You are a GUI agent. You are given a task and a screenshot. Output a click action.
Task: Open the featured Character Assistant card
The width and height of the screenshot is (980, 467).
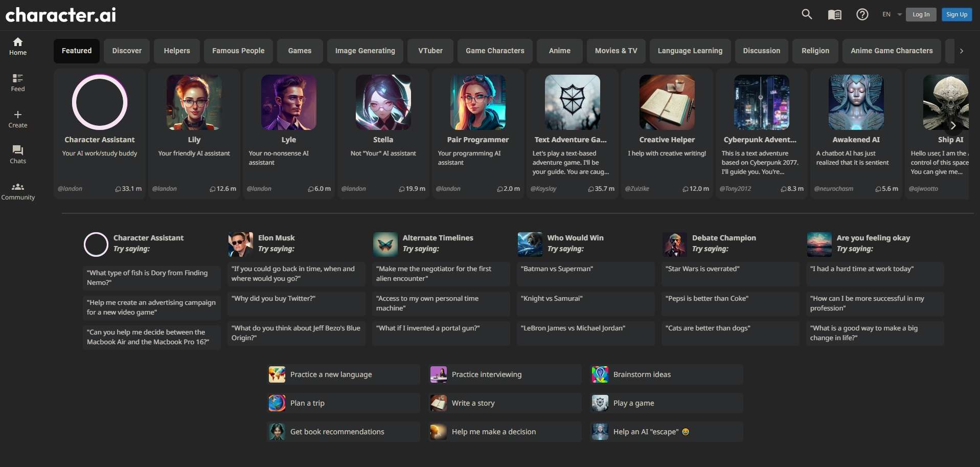pyautogui.click(x=100, y=134)
